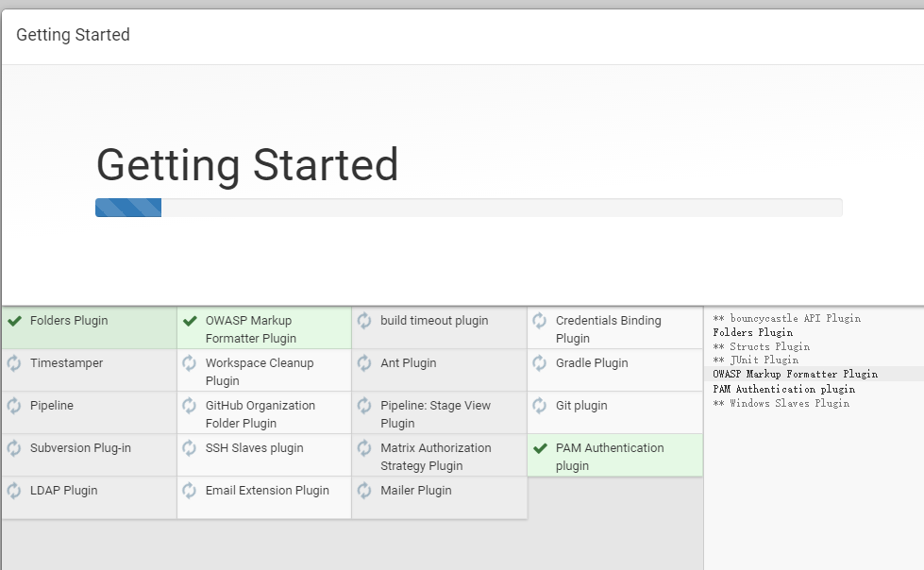
Task: Click the plugin installation progress bar
Action: coord(469,208)
